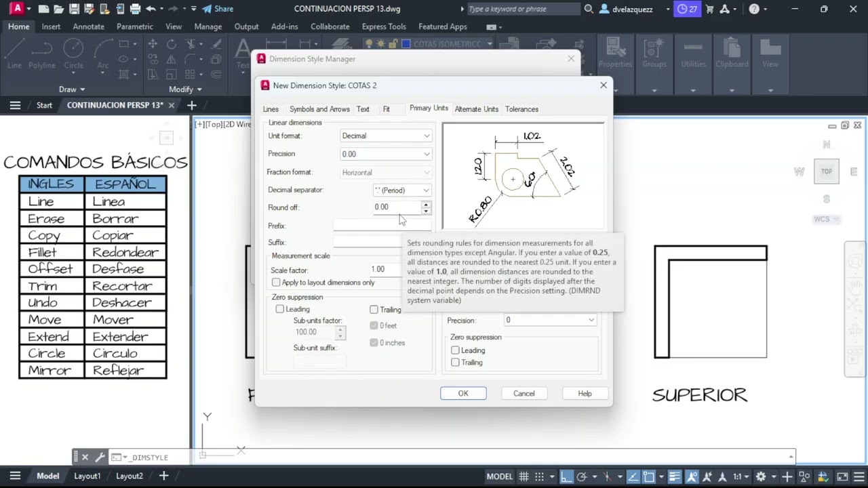Open workspace switching gear icon
The width and height of the screenshot is (868, 488).
(761, 476)
